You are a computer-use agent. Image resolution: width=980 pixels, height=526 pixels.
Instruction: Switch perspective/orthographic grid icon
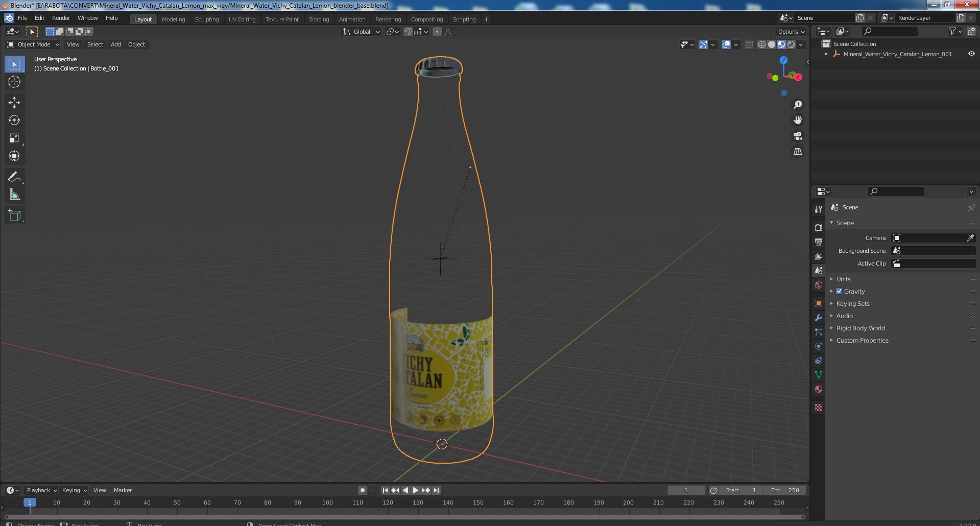pyautogui.click(x=798, y=152)
